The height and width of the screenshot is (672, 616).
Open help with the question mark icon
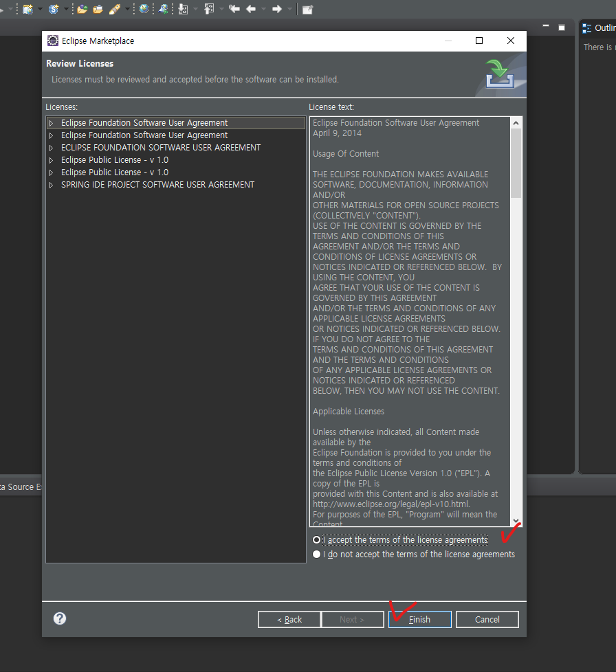(x=60, y=618)
